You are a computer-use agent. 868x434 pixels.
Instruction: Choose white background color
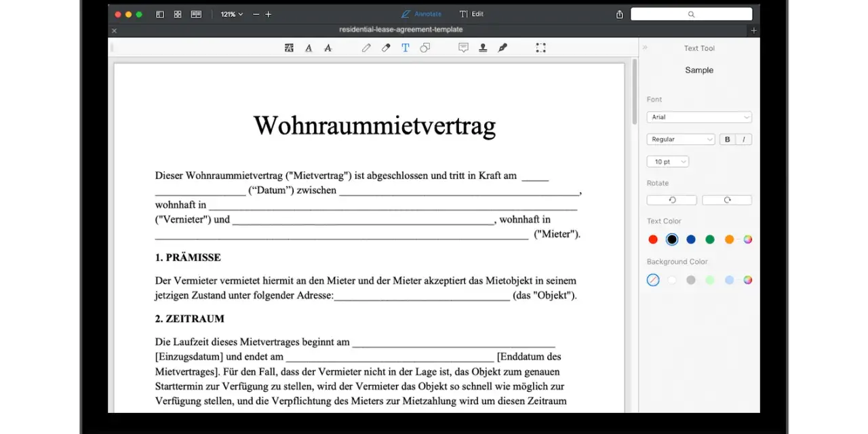pyautogui.click(x=672, y=280)
